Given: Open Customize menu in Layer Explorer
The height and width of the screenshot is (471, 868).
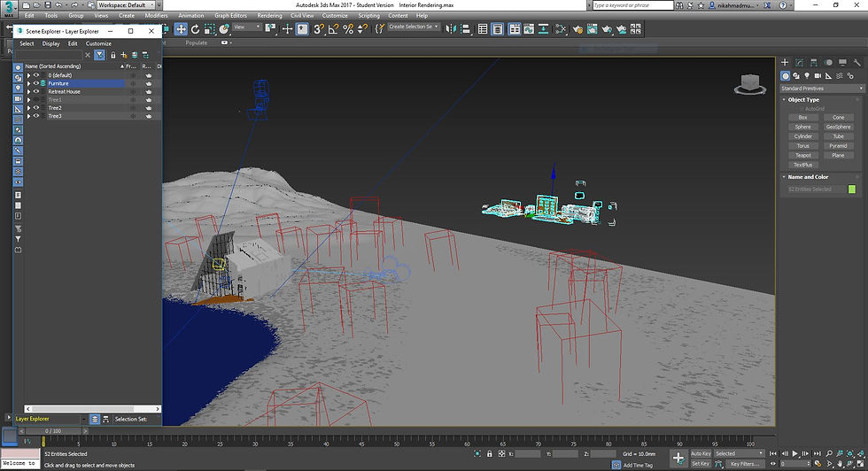Looking at the screenshot, I should pos(98,43).
